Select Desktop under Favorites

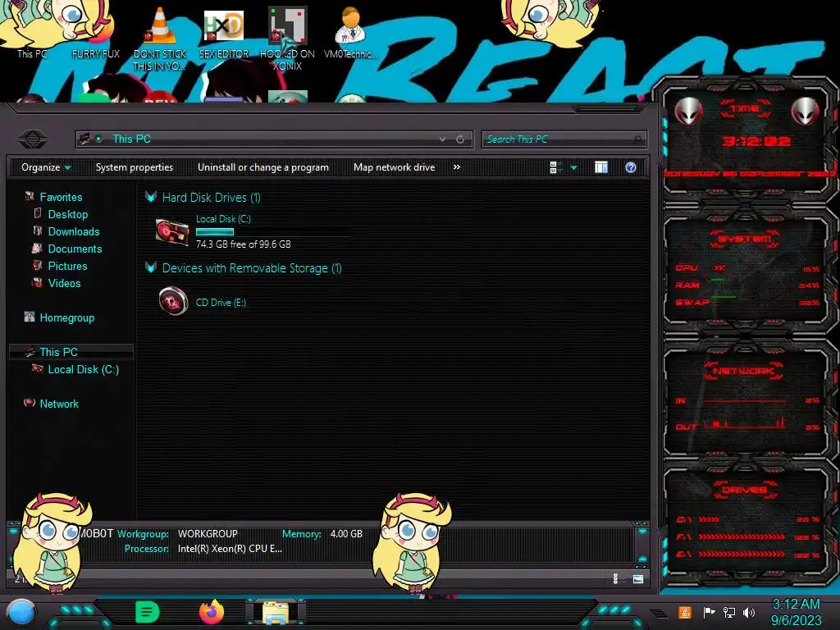(68, 214)
